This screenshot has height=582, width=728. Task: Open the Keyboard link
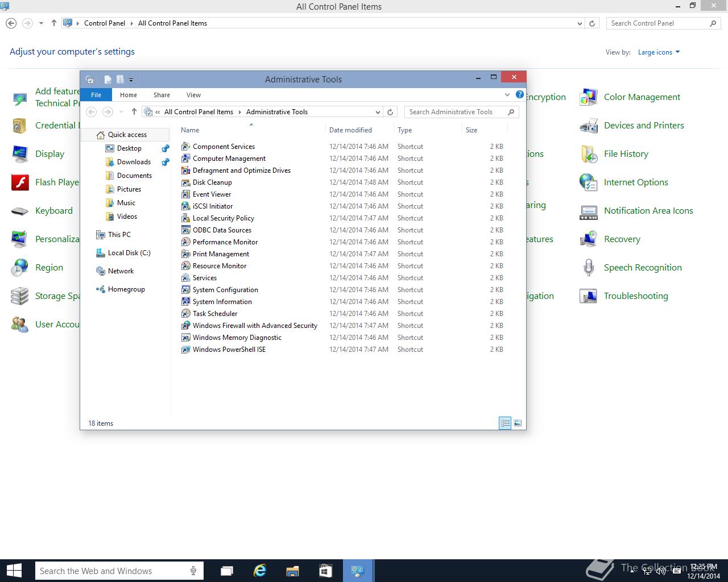[x=54, y=211]
